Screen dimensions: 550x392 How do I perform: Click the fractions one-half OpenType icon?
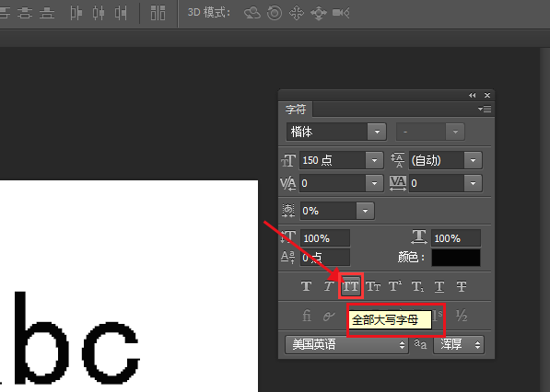462,316
